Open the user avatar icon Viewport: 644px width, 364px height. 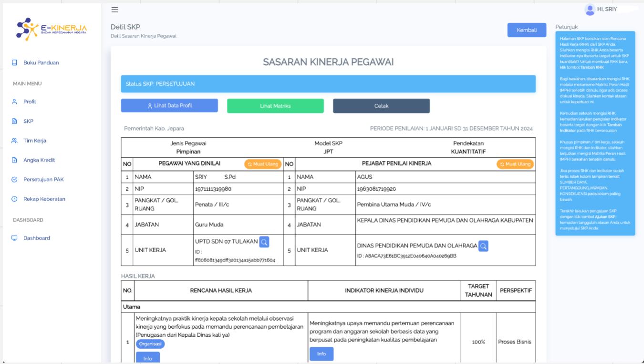[590, 10]
